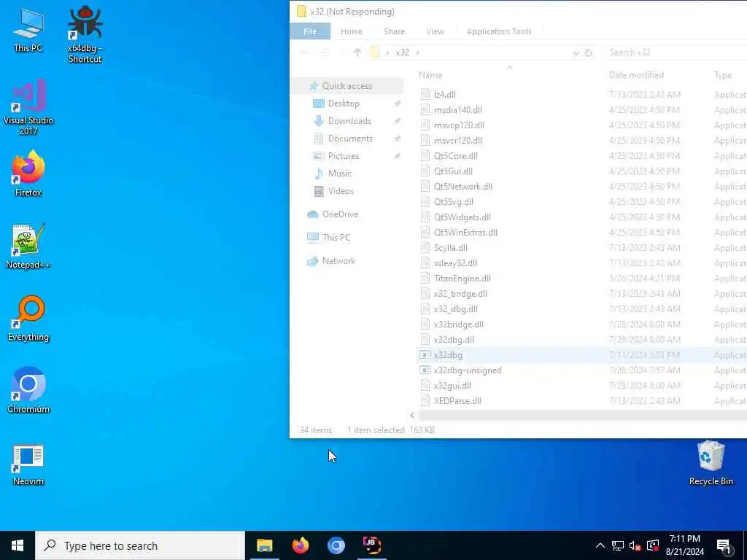
Task: Select Network in navigation pane
Action: 338,261
